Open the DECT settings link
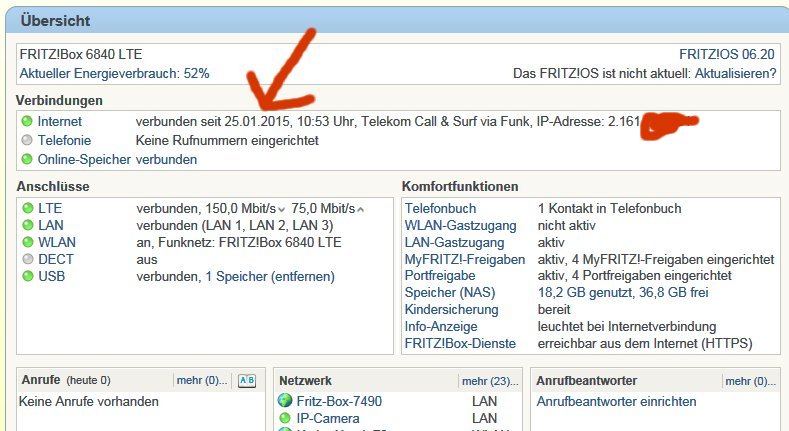This screenshot has width=789, height=431. coord(55,260)
